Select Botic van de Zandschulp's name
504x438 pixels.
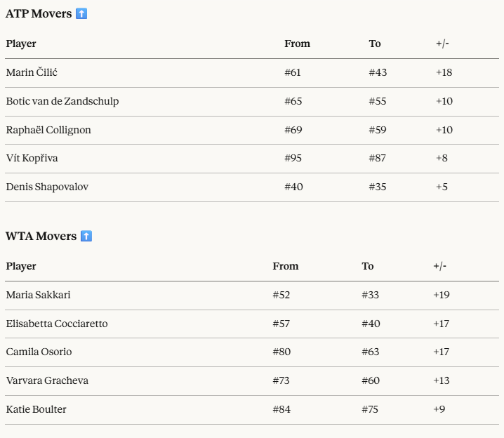pos(62,101)
